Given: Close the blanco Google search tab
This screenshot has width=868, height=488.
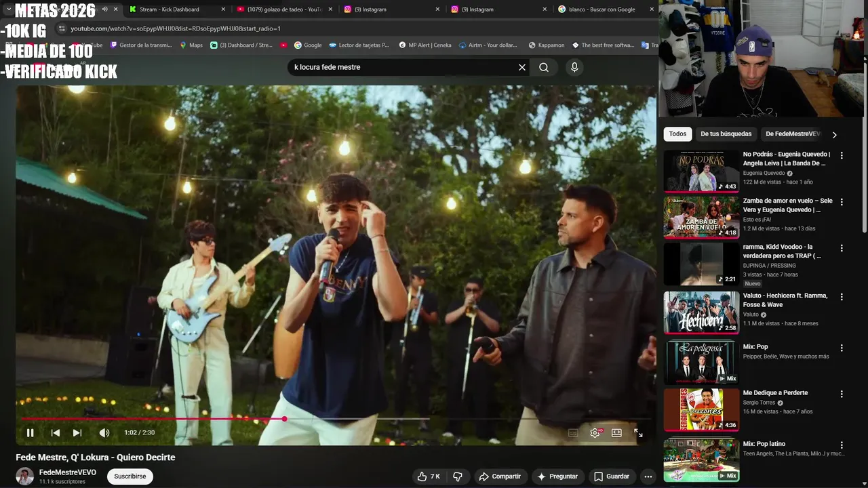Looking at the screenshot, I should click(652, 9).
